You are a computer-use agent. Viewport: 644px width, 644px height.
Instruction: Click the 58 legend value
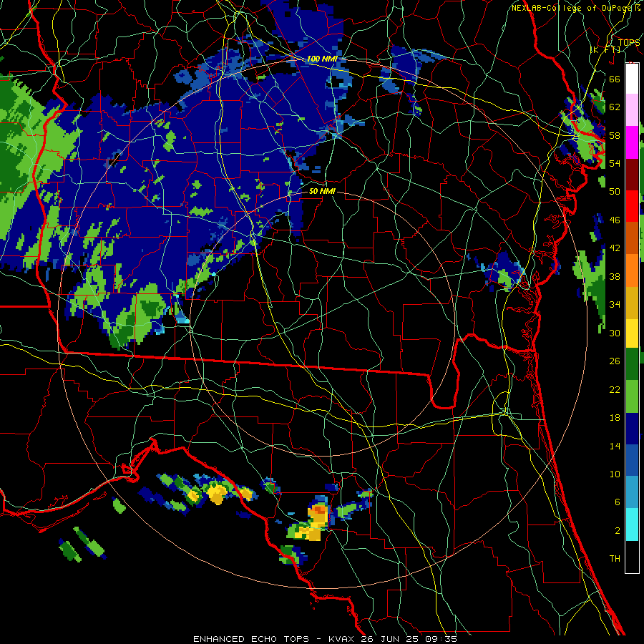[615, 135]
